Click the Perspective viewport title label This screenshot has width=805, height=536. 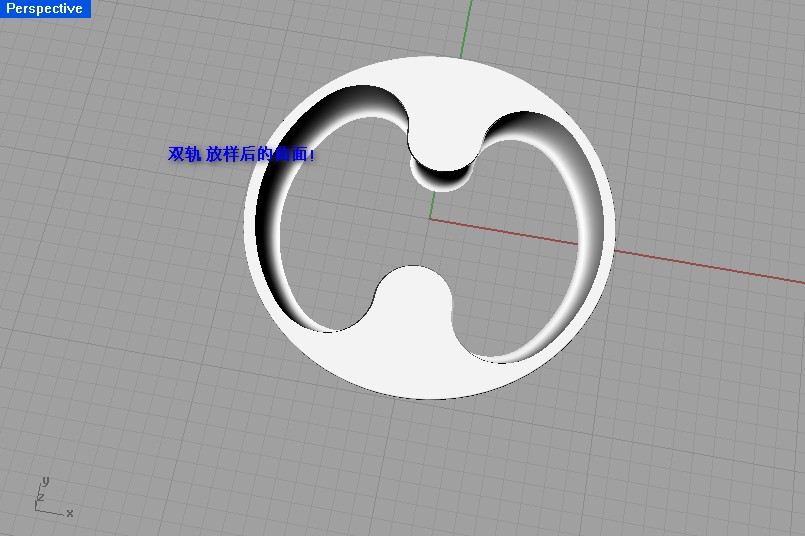click(45, 9)
